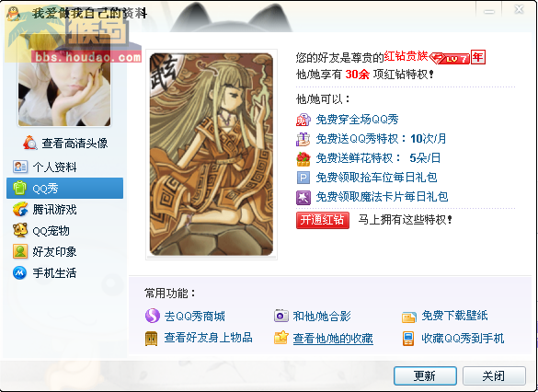
Task: Click the 好友印象 sidebar icon
Action: pos(20,251)
